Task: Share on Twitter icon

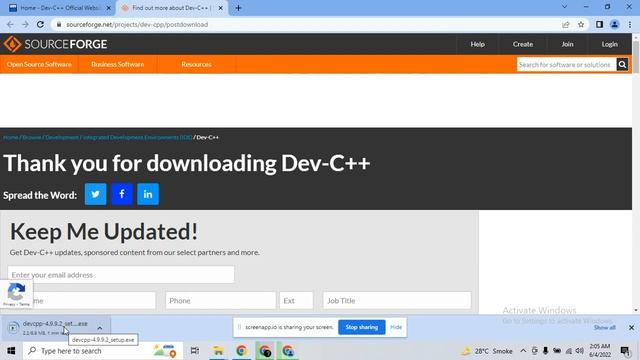Action: click(x=96, y=194)
